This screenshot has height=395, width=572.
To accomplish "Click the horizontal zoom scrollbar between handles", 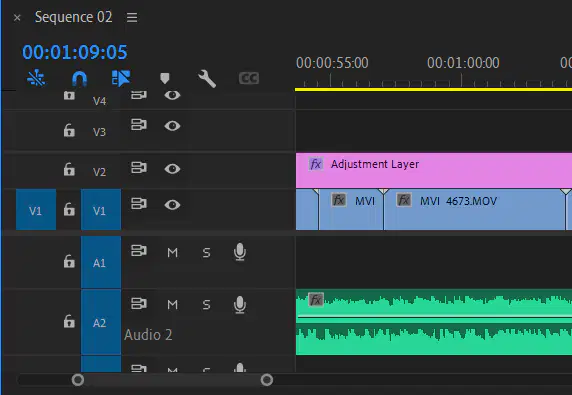I will [x=172, y=380].
